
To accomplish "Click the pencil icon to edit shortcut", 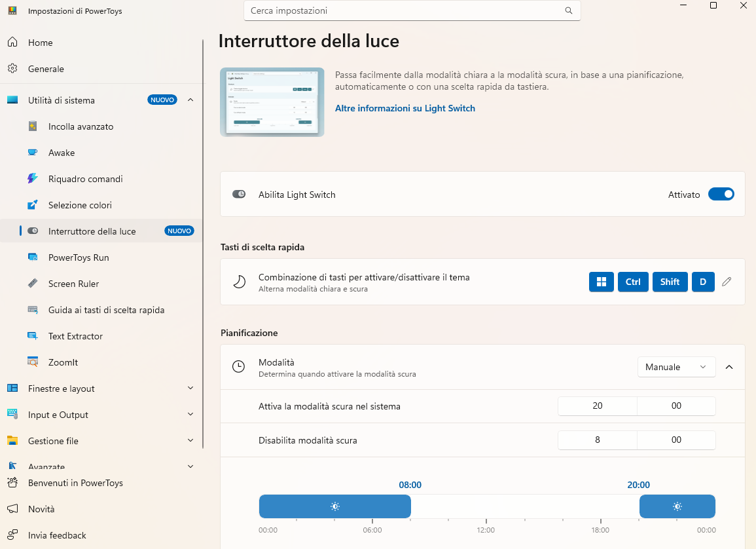I will click(727, 282).
